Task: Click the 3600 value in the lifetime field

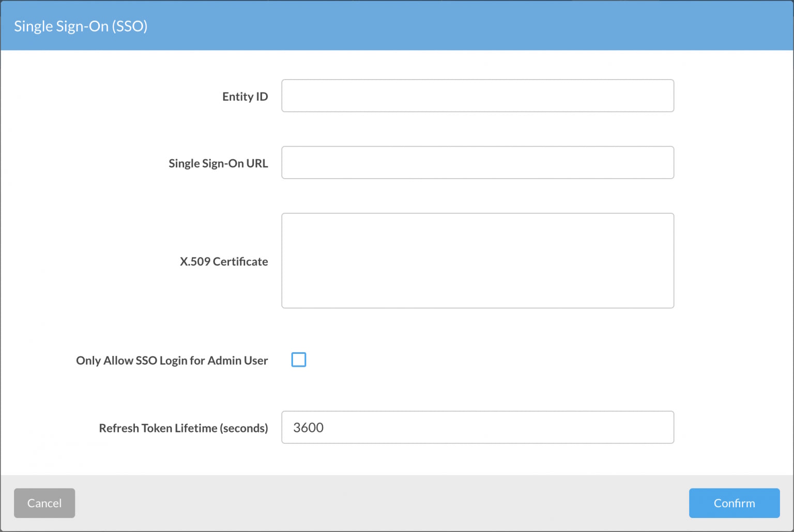Action: pos(308,428)
